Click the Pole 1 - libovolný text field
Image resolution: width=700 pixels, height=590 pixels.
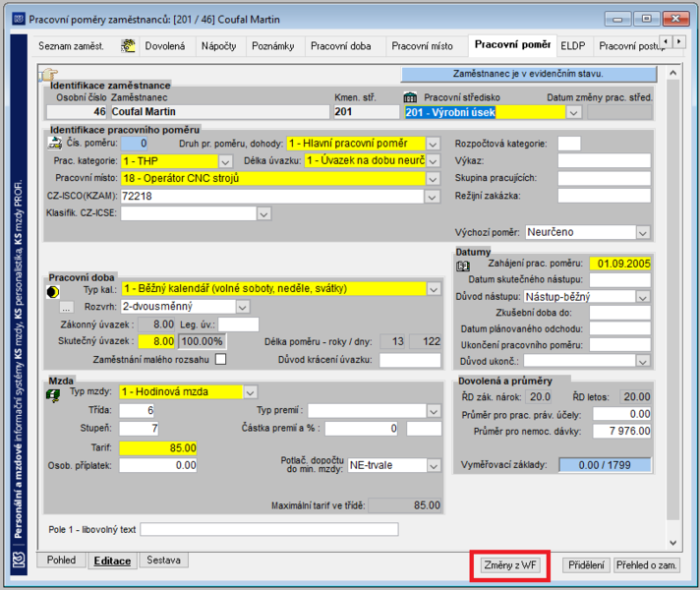pos(269,530)
